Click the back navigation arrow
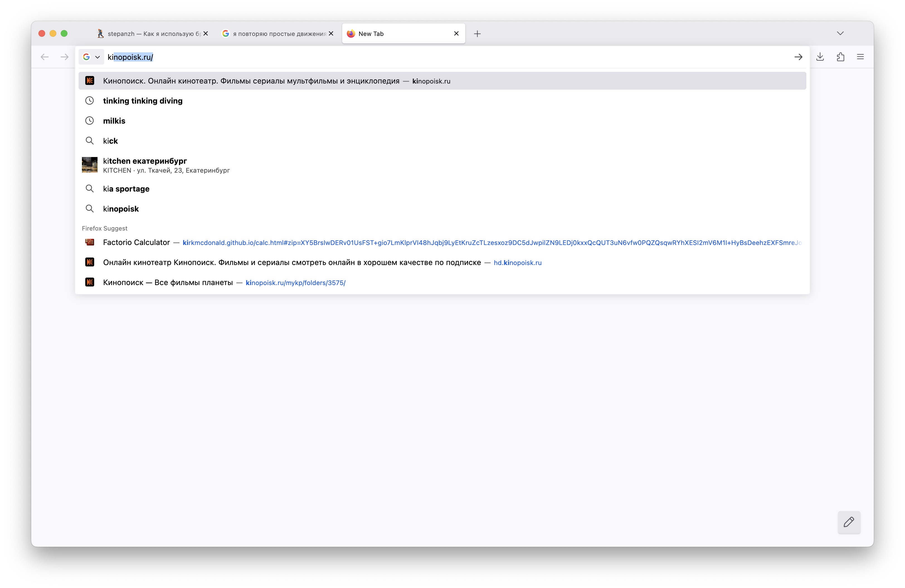The height and width of the screenshot is (588, 905). pos(45,57)
